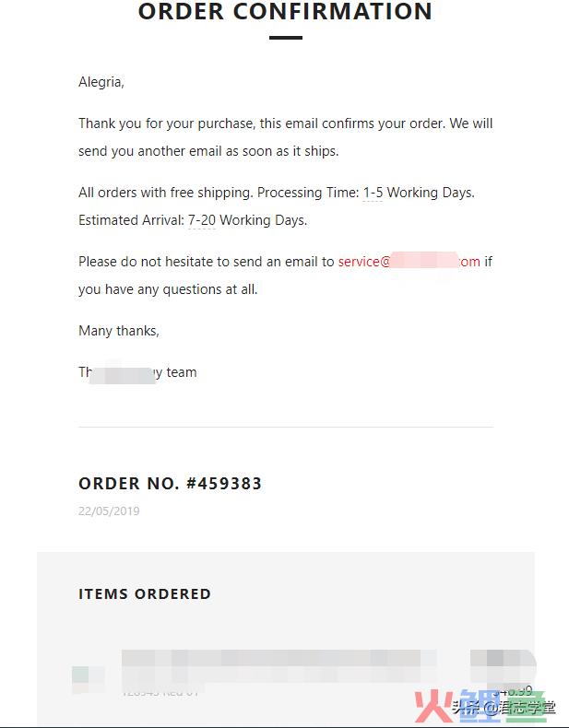Click the horizontal separator above order number

click(286, 427)
